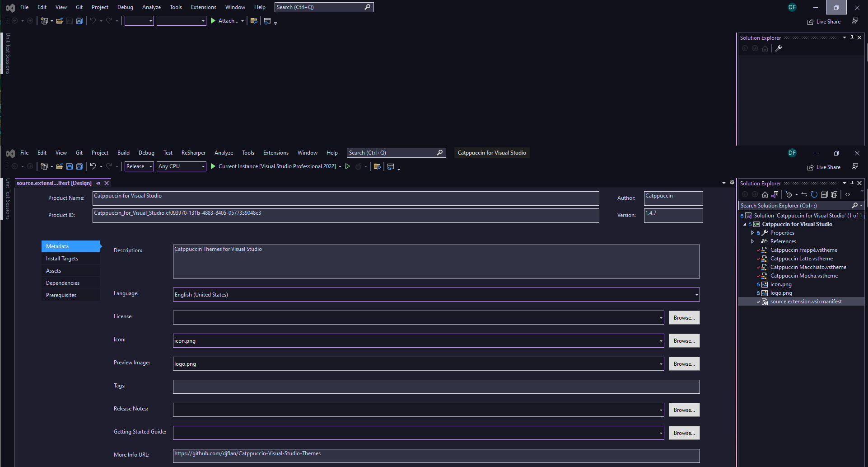Click the Undo icon in the toolbar
The height and width of the screenshot is (467, 868).
coord(93,166)
